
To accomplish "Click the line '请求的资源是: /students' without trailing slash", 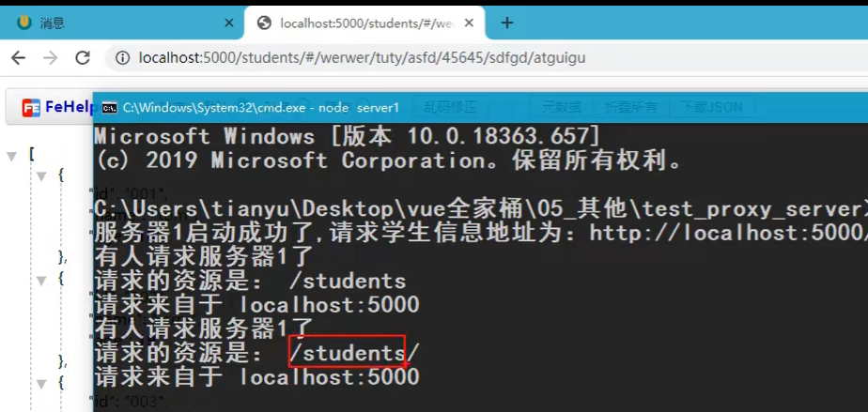I will tap(250, 281).
